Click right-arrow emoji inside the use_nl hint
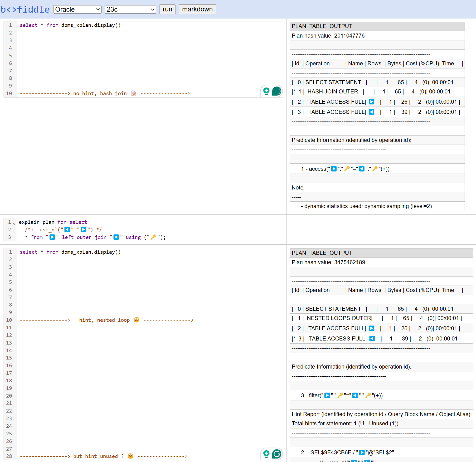This screenshot has height=462, width=476. [83, 229]
